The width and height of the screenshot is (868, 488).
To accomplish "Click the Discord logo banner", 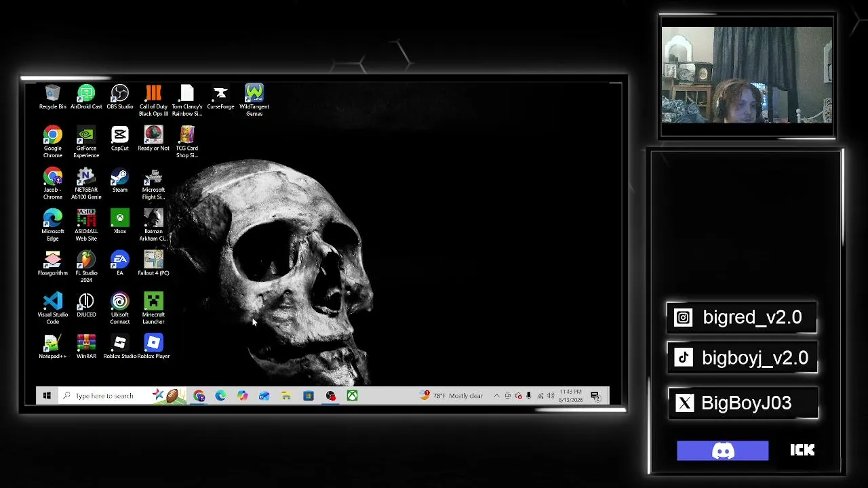I will point(723,451).
